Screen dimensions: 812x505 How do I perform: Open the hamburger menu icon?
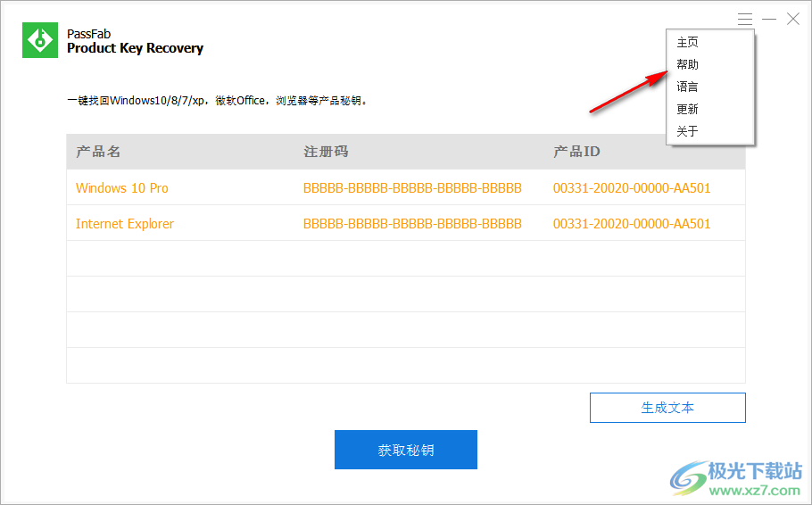point(745,20)
